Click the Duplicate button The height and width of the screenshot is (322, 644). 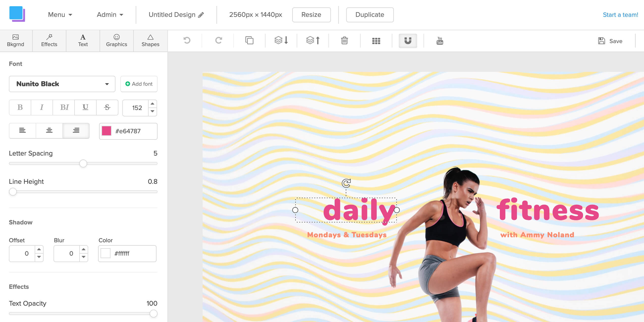tap(370, 15)
